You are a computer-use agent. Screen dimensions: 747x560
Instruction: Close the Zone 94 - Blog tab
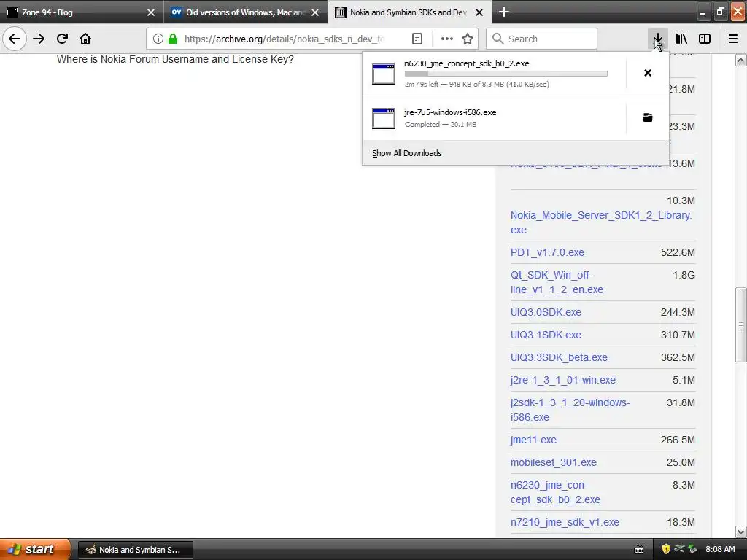pos(151,12)
